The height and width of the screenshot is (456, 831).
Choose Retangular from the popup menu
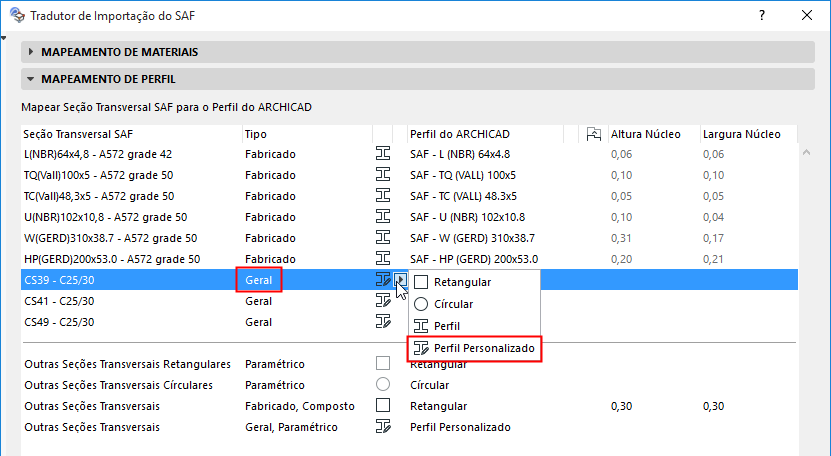tap(462, 282)
